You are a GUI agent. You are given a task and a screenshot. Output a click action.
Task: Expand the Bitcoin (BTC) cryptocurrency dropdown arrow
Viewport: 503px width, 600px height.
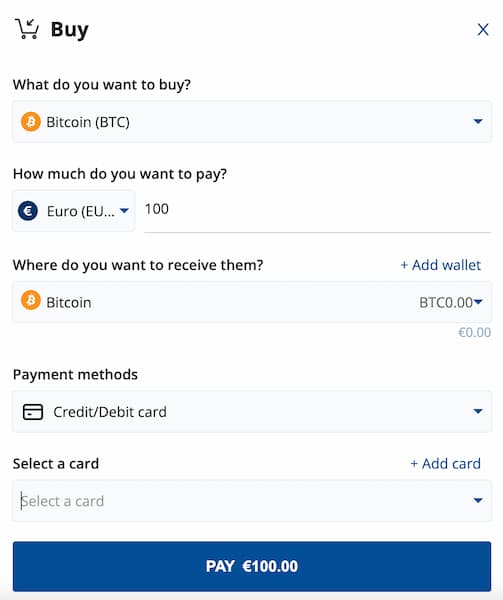point(477,122)
